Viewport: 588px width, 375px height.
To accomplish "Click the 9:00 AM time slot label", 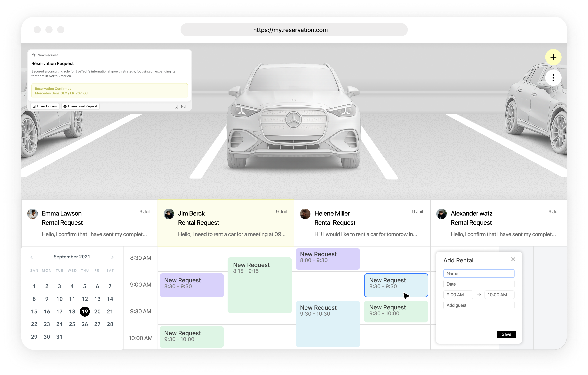I will pos(141,285).
